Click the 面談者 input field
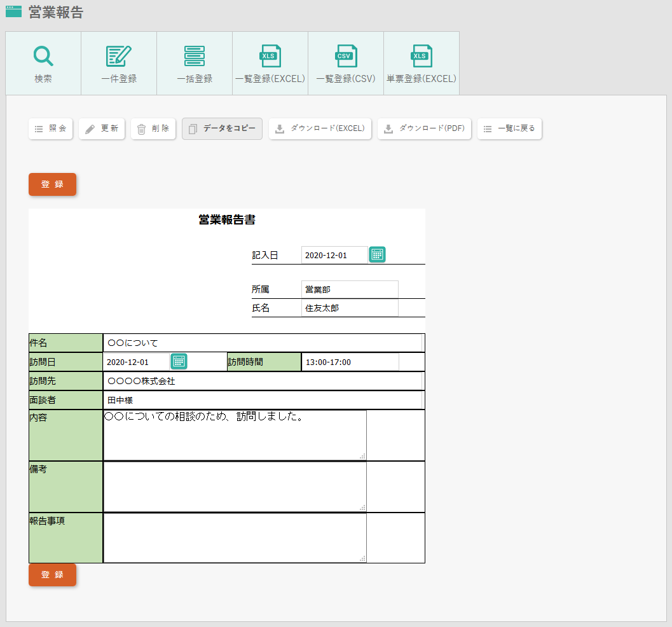 pyautogui.click(x=263, y=400)
